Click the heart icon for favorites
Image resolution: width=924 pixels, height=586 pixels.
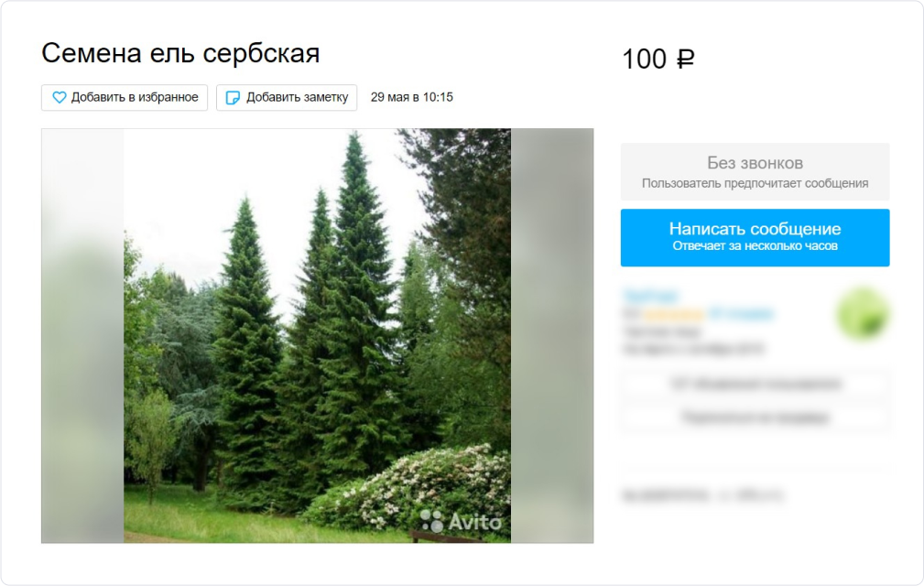coord(59,97)
